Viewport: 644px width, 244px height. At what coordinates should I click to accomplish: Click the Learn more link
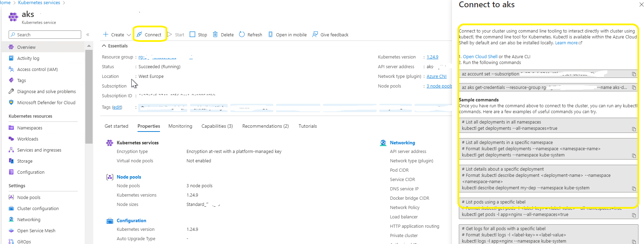click(568, 43)
